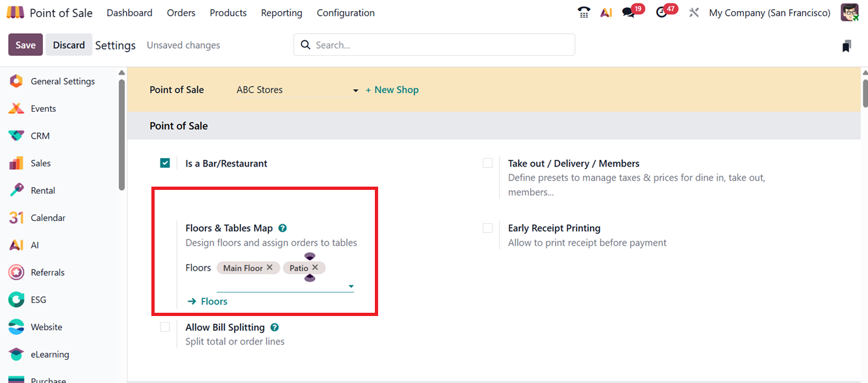Uncheck the Is a Bar/Restaurant checkbox
This screenshot has height=383, width=868.
[x=165, y=163]
